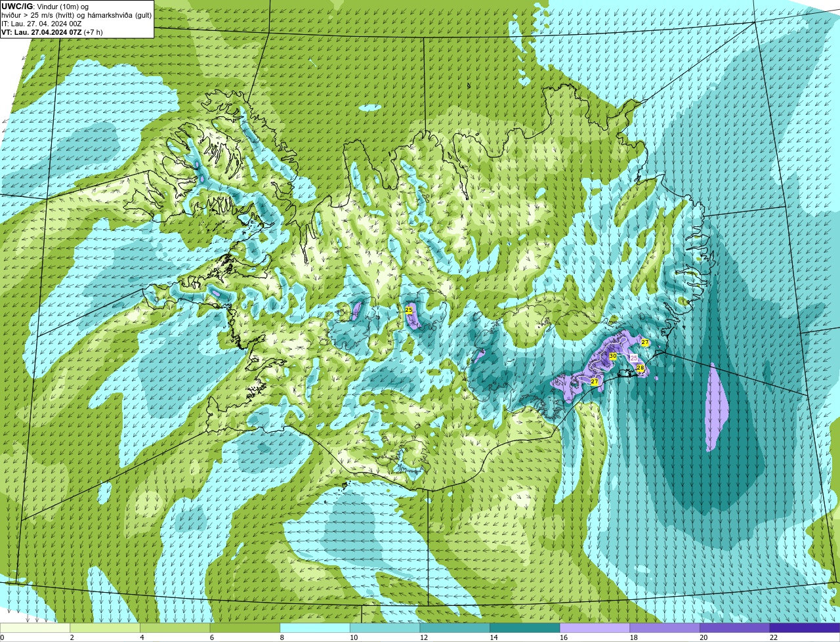Screen dimensions: 840x642
Task: Click the yellow "25" gust marker in central Iceland
Action: pyautogui.click(x=409, y=310)
